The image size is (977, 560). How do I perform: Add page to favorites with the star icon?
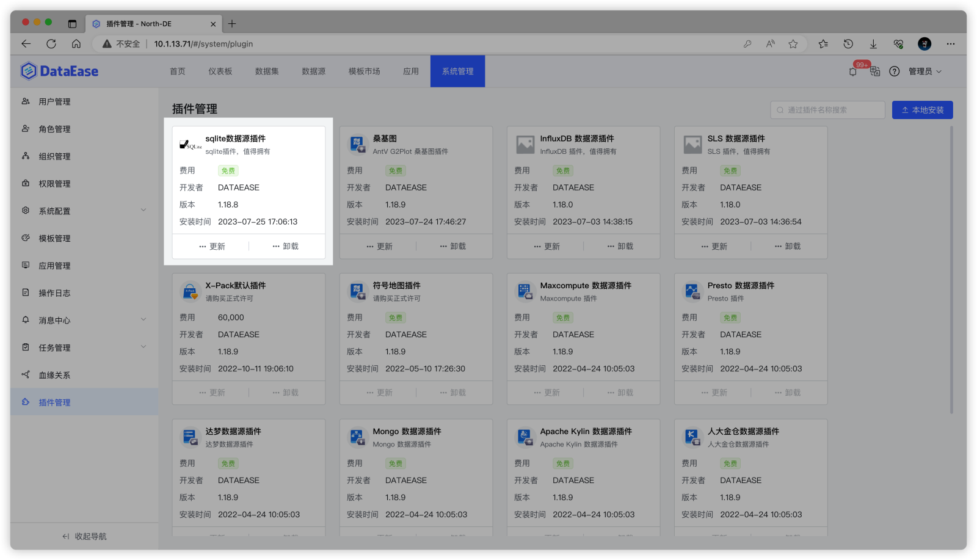click(793, 44)
